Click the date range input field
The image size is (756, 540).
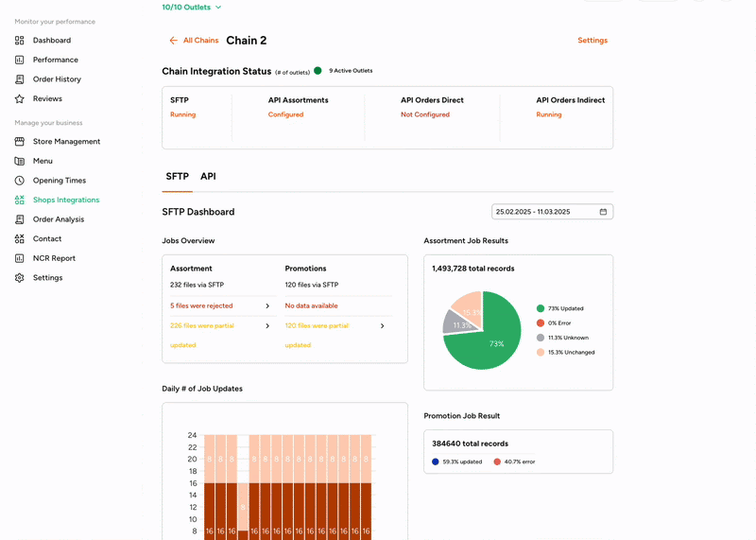(543, 212)
